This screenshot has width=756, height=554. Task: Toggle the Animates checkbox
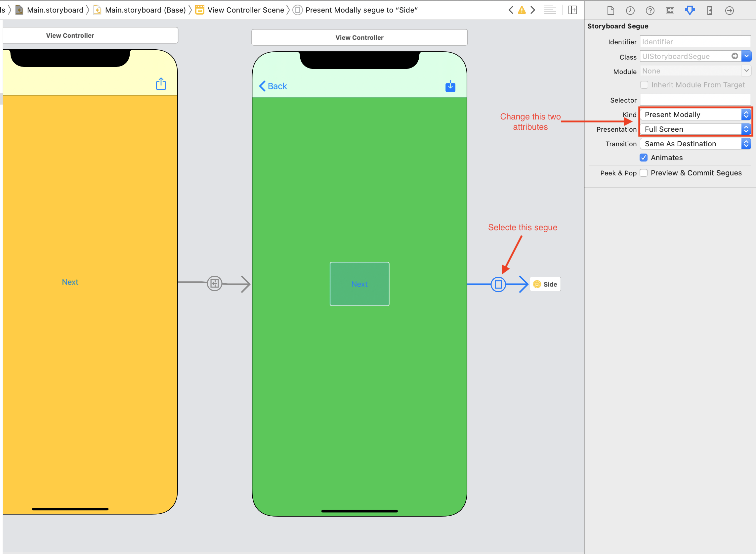click(645, 158)
